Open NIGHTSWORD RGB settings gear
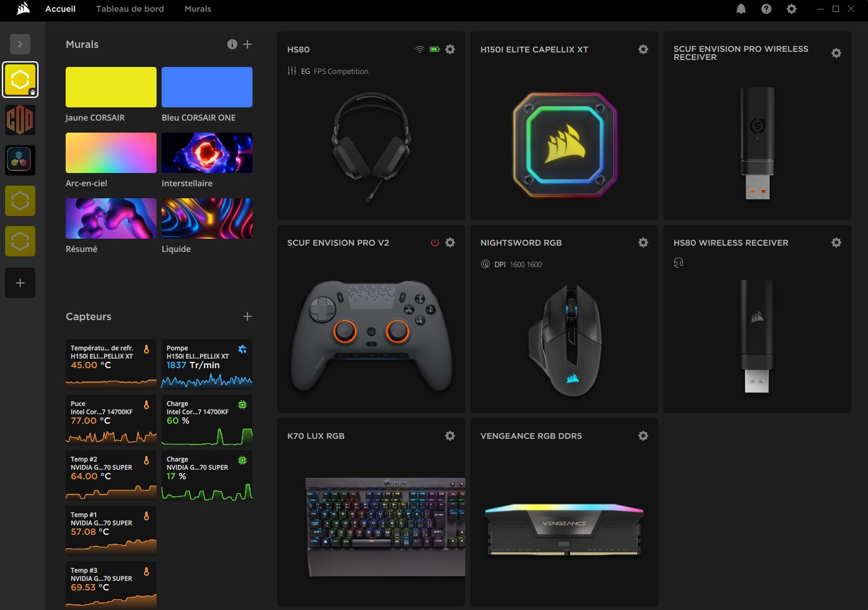The width and height of the screenshot is (868, 610). click(643, 242)
